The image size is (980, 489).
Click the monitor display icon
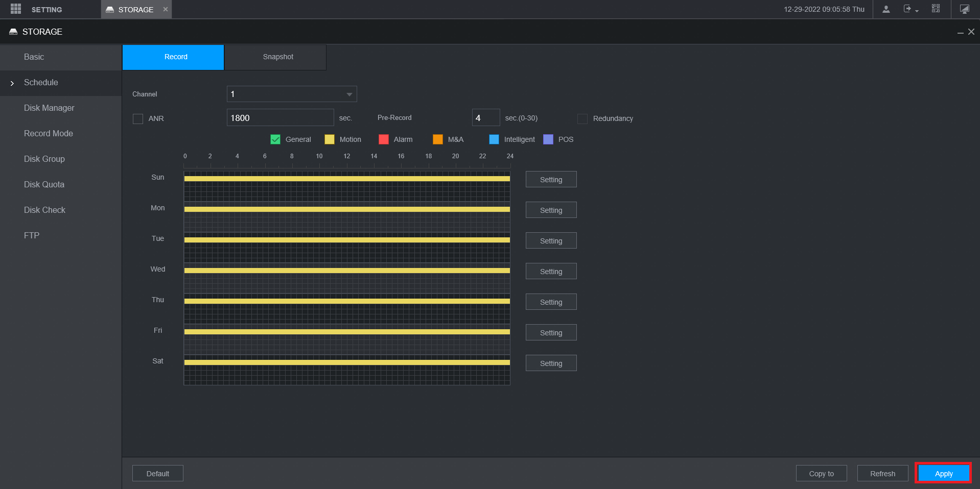[964, 9]
